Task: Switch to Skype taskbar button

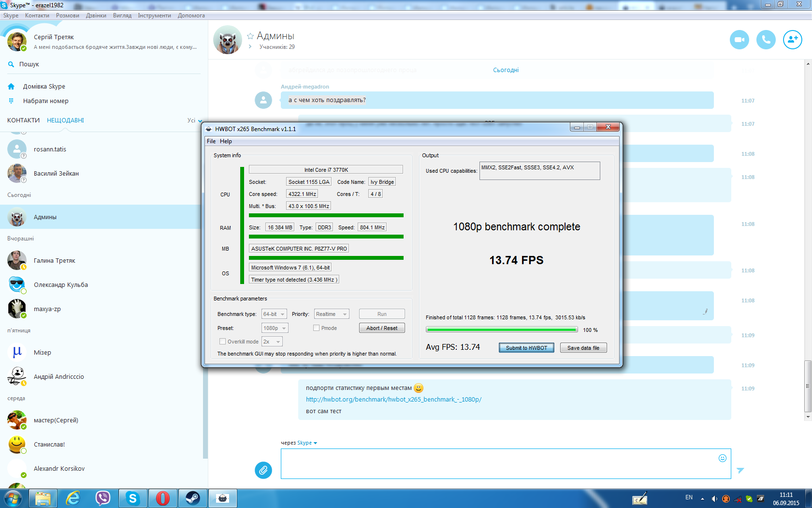Action: click(133, 498)
